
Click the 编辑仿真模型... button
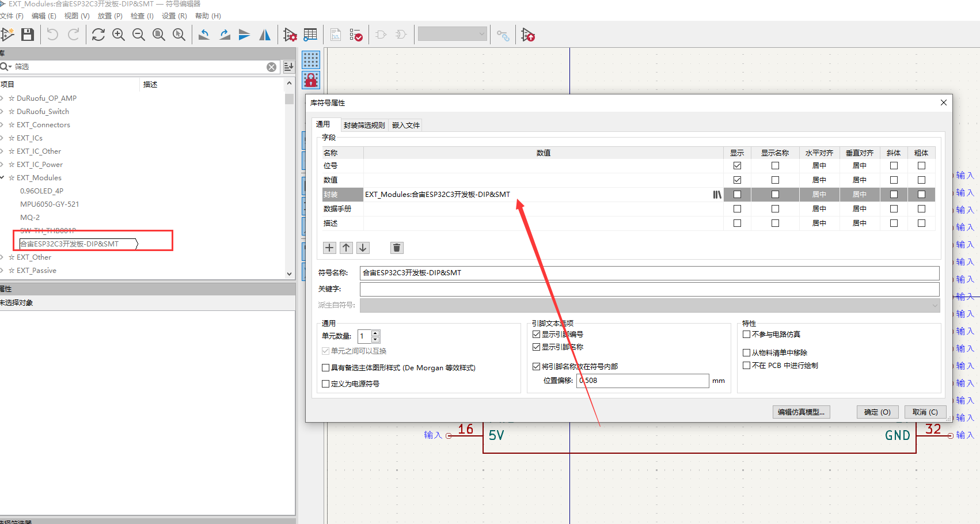point(801,412)
